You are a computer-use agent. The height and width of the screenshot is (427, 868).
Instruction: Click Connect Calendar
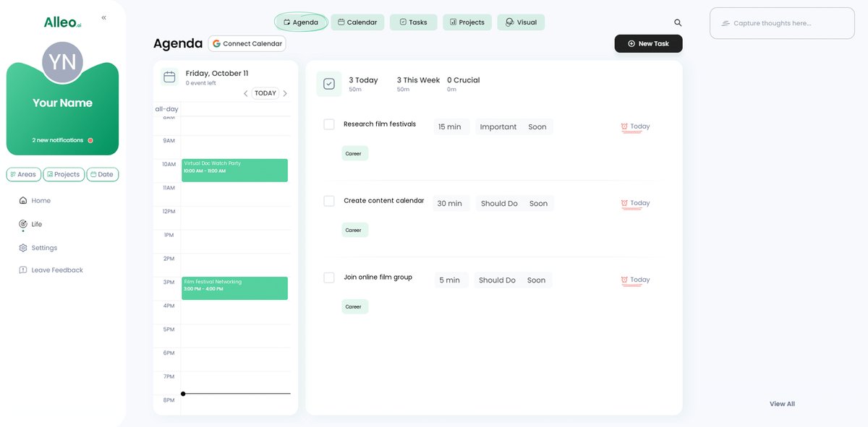click(x=247, y=43)
